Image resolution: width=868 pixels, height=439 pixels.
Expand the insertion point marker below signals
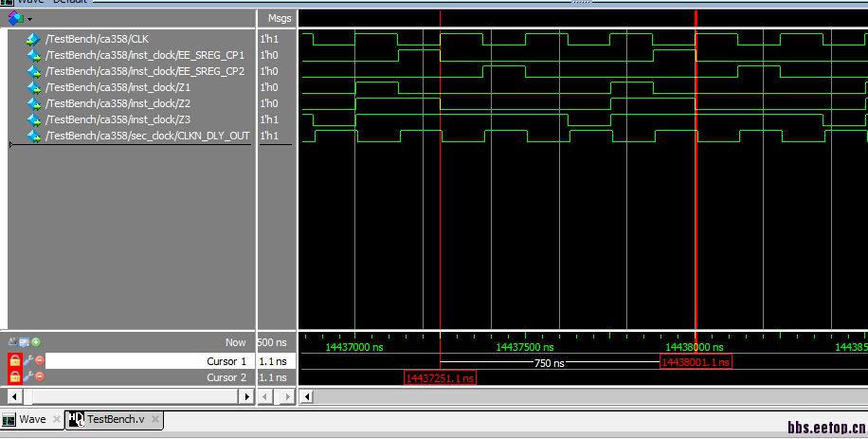[x=11, y=144]
